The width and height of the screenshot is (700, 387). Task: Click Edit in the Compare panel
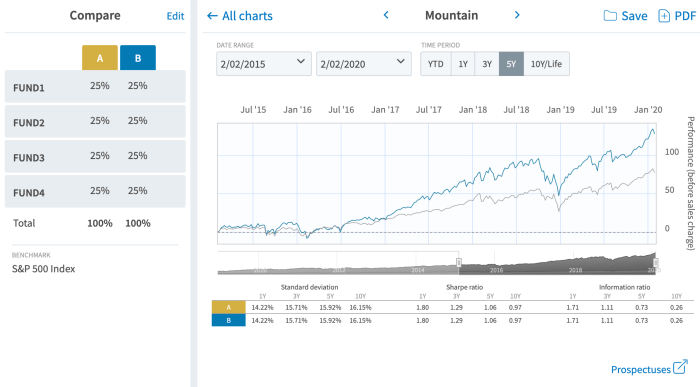click(175, 16)
